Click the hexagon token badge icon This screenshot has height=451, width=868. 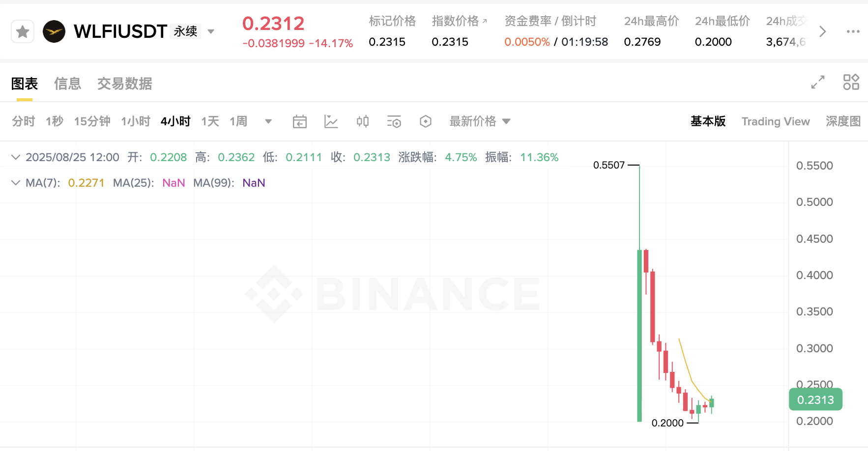(x=426, y=121)
